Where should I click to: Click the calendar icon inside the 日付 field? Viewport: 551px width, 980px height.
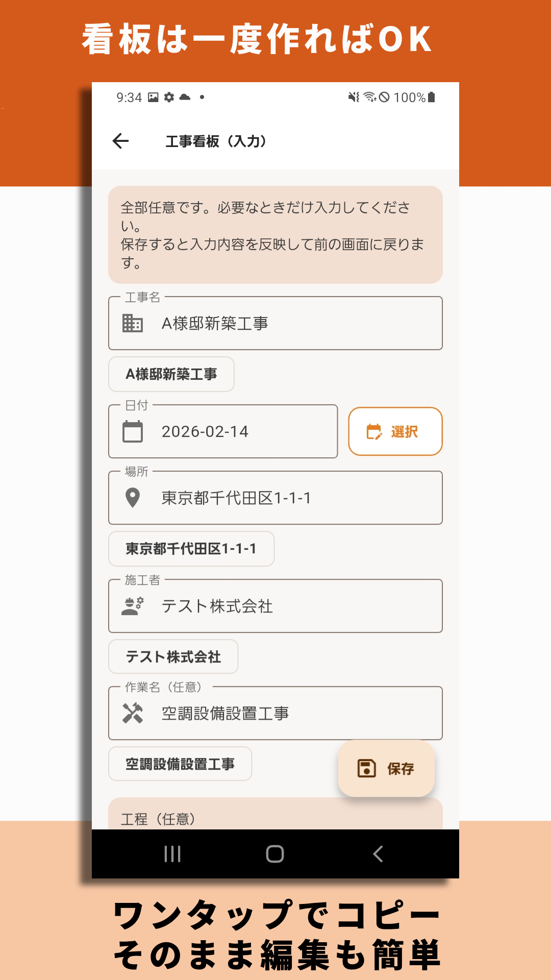coord(132,431)
